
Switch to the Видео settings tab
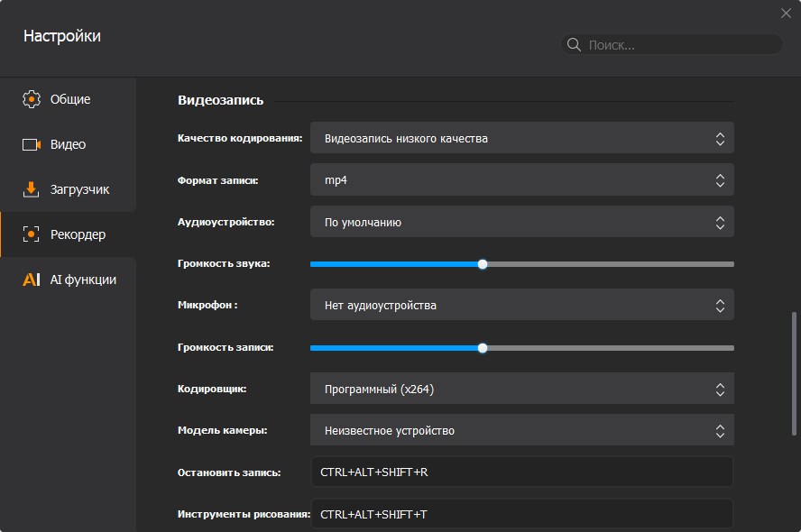click(x=69, y=144)
